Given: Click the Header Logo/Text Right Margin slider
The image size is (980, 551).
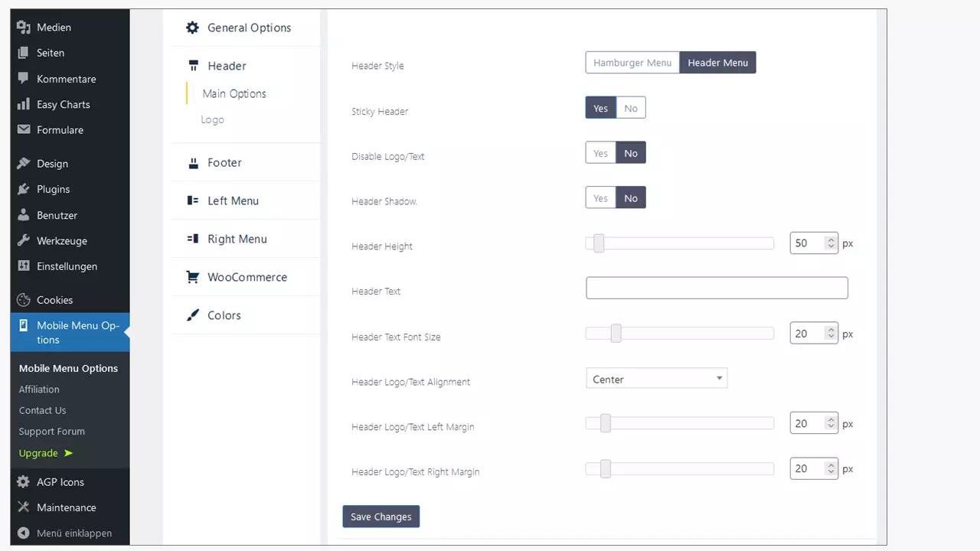Looking at the screenshot, I should (x=680, y=468).
